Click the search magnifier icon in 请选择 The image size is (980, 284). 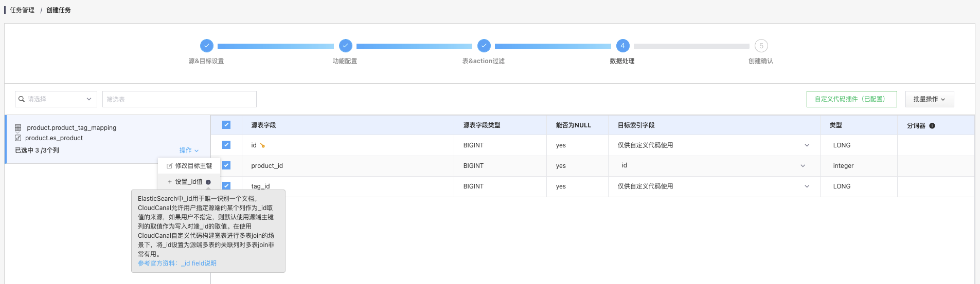pyautogui.click(x=22, y=99)
